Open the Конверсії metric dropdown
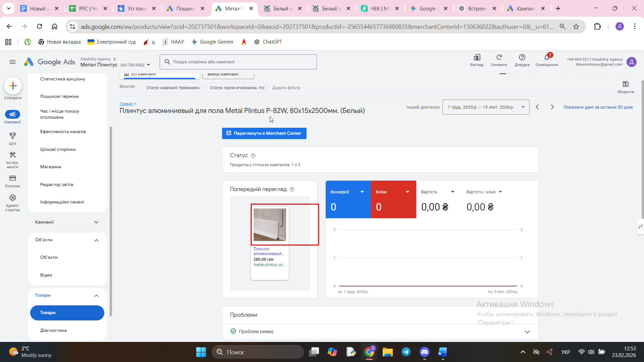 coord(362,192)
